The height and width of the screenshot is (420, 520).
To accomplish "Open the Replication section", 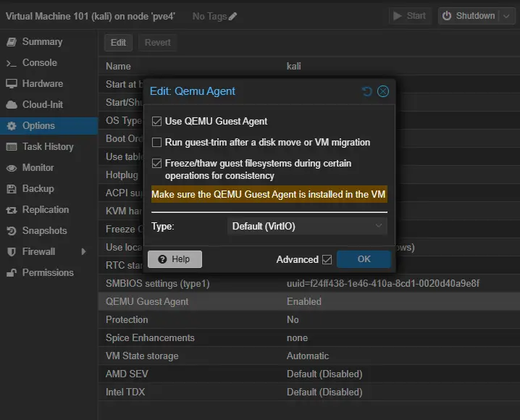I will 49,209.
